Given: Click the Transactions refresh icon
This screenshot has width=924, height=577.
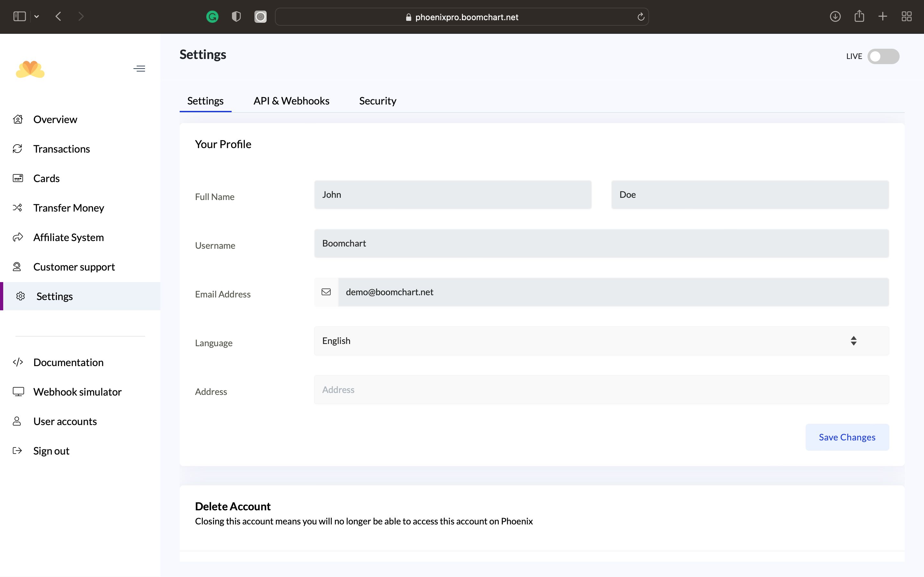Looking at the screenshot, I should [x=18, y=149].
